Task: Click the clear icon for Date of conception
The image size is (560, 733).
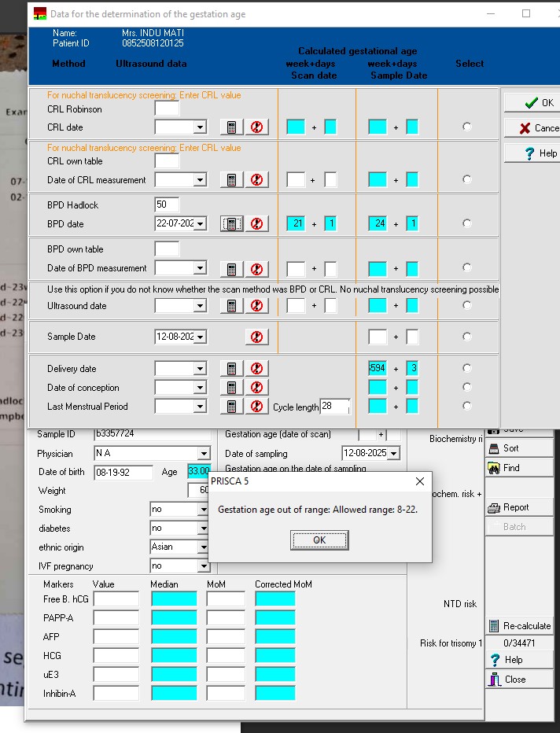Action: click(256, 388)
